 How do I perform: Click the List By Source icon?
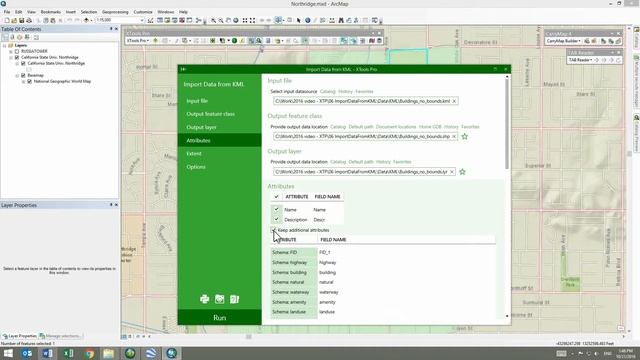tap(12, 37)
